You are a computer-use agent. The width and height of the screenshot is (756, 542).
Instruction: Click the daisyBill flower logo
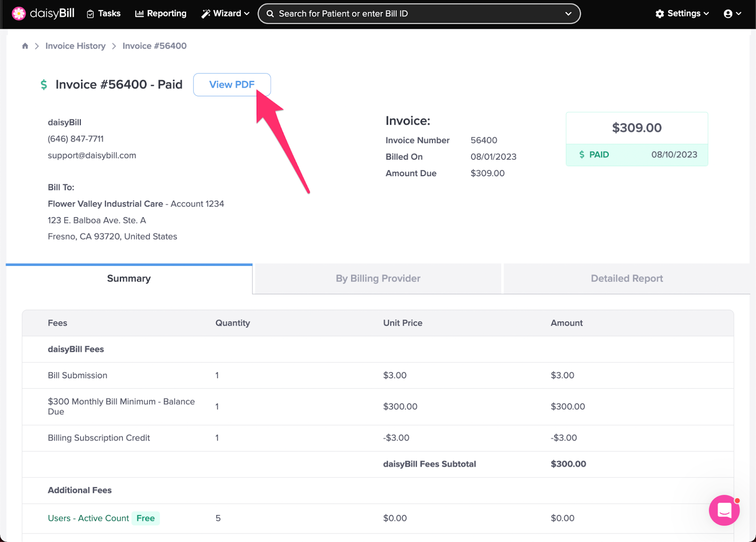point(19,14)
